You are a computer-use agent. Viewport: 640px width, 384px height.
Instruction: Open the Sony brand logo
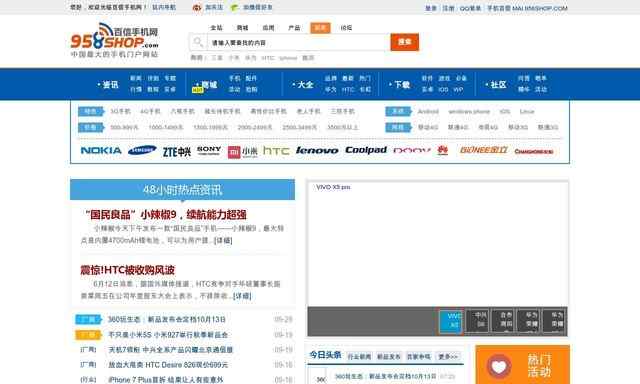pyautogui.click(x=209, y=150)
